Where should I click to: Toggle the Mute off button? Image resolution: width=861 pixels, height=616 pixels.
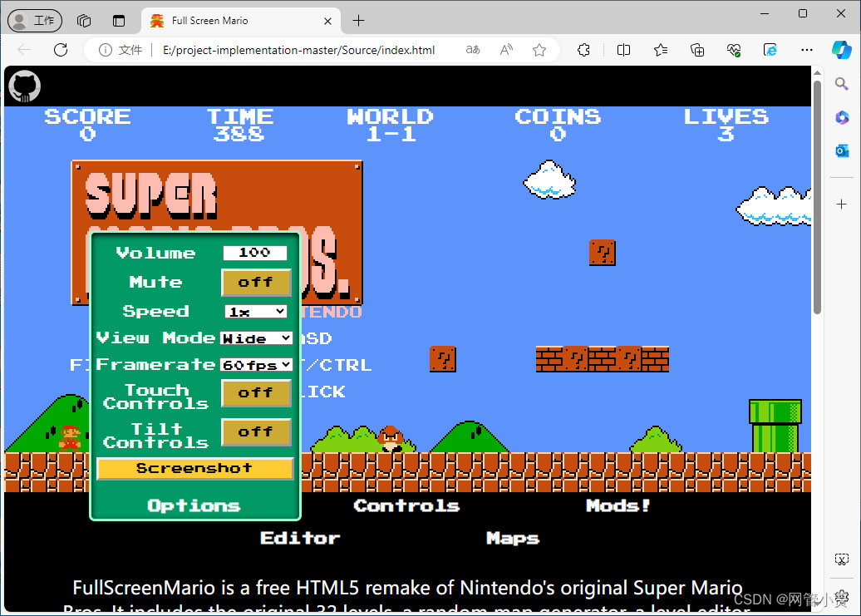pyautogui.click(x=256, y=282)
